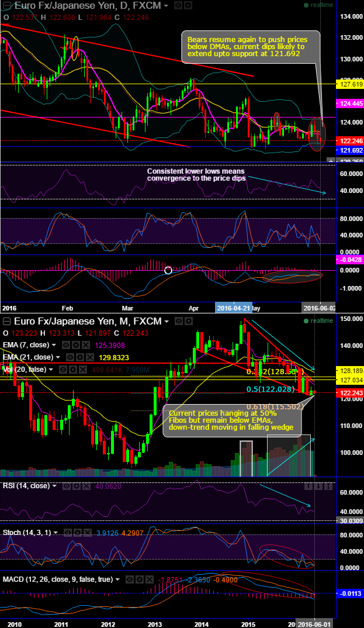
Task: Open settings gear for Stoch (14, 3, 1)
Action: pyautogui.click(x=77, y=533)
